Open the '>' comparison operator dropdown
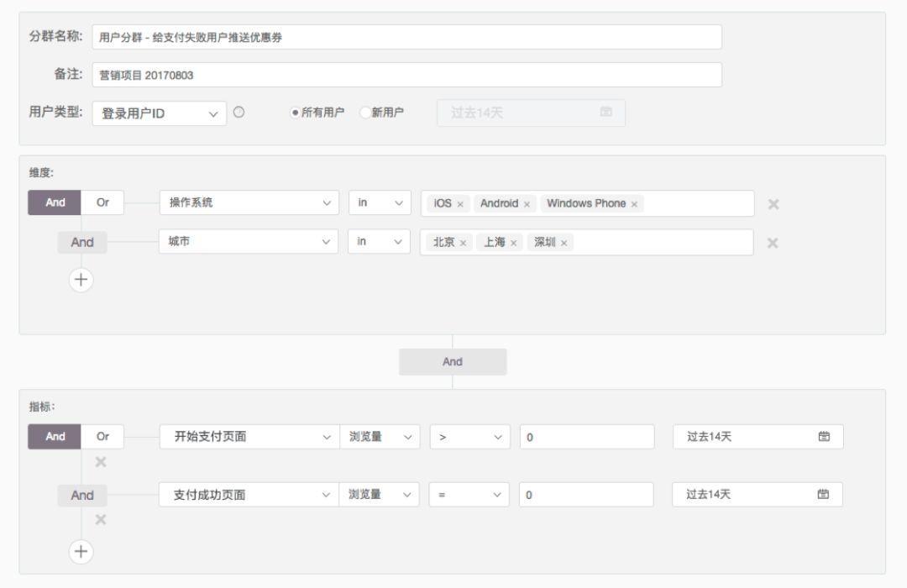The height and width of the screenshot is (588, 907). 470,436
